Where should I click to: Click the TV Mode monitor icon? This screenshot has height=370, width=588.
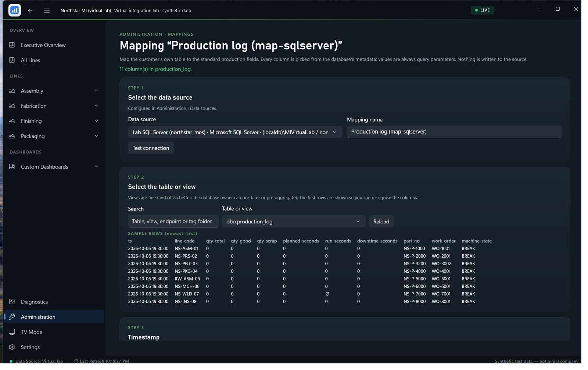point(12,332)
